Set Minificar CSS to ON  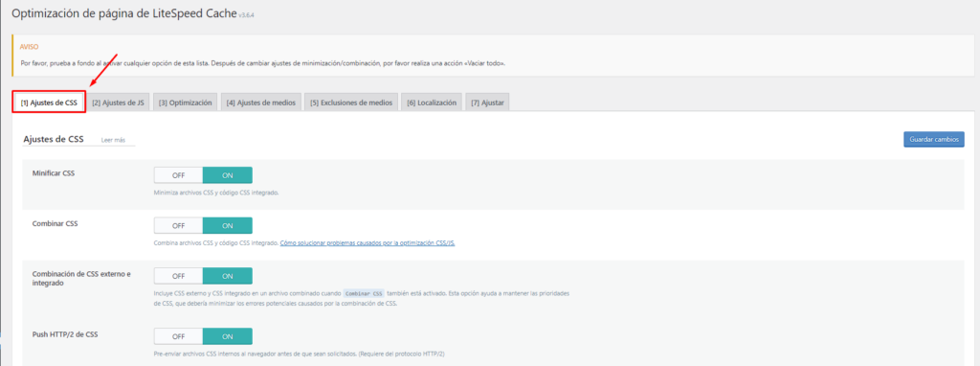click(228, 175)
